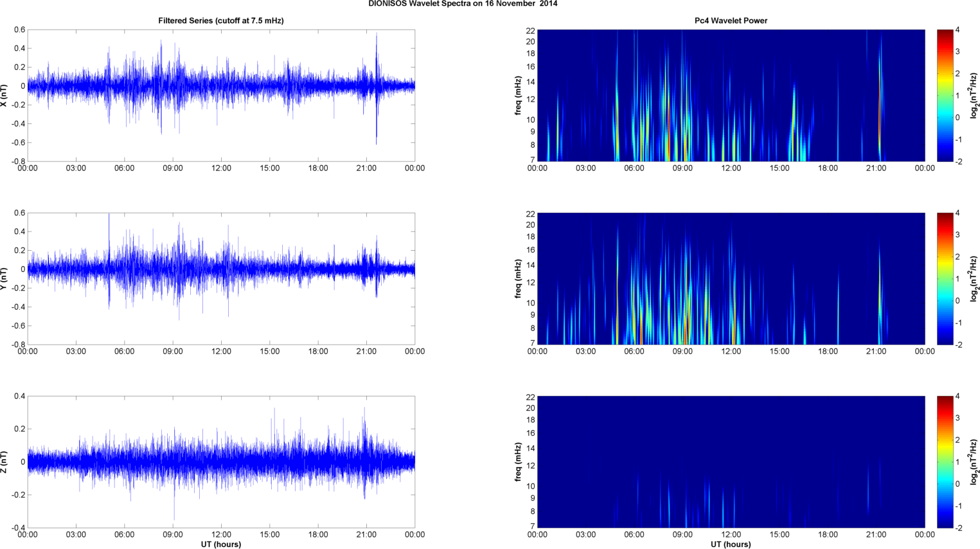The width and height of the screenshot is (980, 549).
Task: Click the "12:00" tick under the Y filtered series
Action: [x=221, y=352]
